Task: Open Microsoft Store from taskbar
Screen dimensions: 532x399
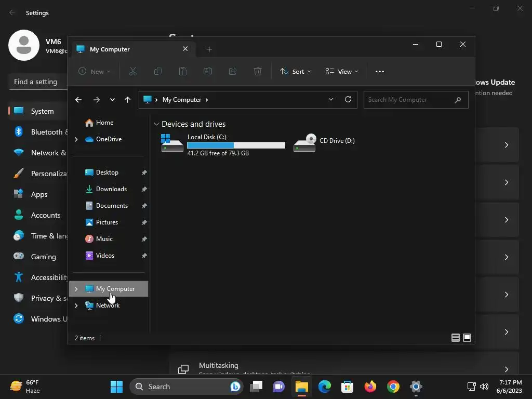Action: click(x=347, y=387)
